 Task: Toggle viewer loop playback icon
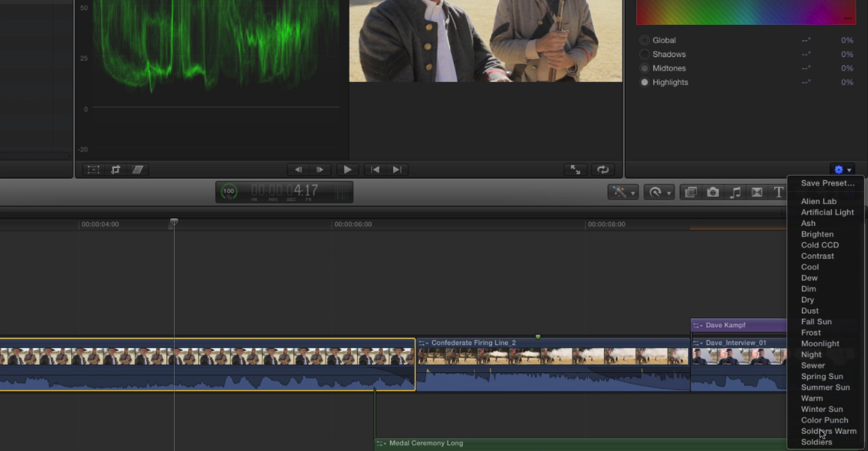click(603, 170)
